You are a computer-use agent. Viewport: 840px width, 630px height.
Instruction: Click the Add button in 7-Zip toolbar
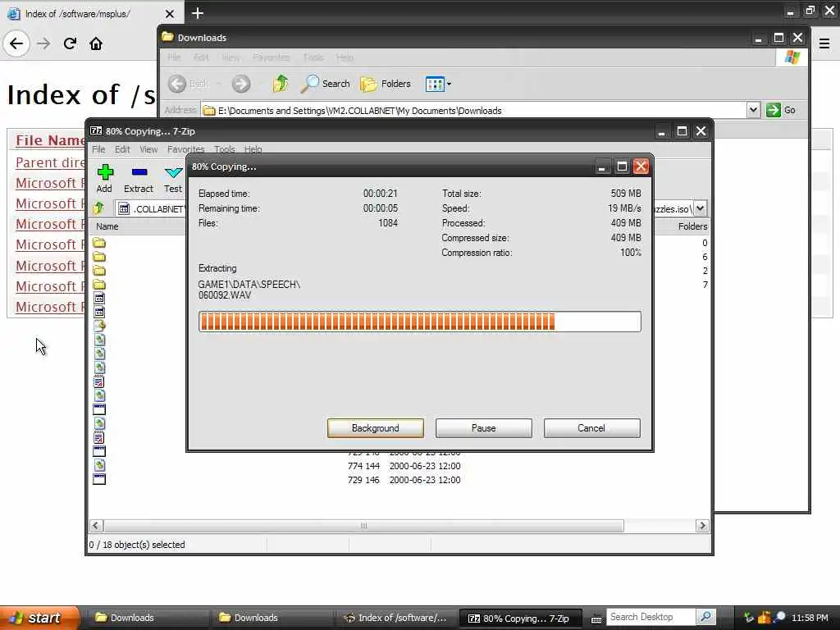point(104,179)
